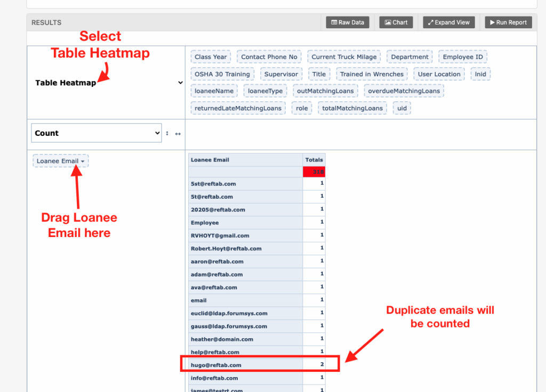Screen dimensions: 546x392
Task: Click the red grand total cell
Action: (314, 172)
